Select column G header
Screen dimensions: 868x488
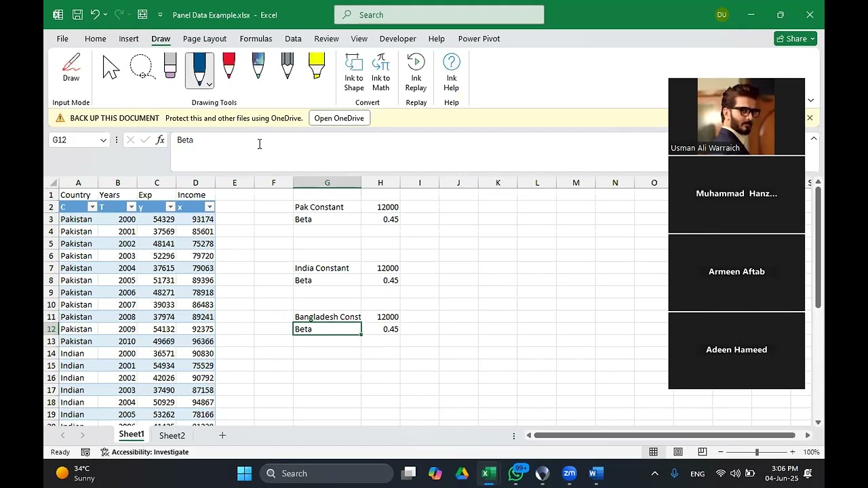click(x=327, y=183)
